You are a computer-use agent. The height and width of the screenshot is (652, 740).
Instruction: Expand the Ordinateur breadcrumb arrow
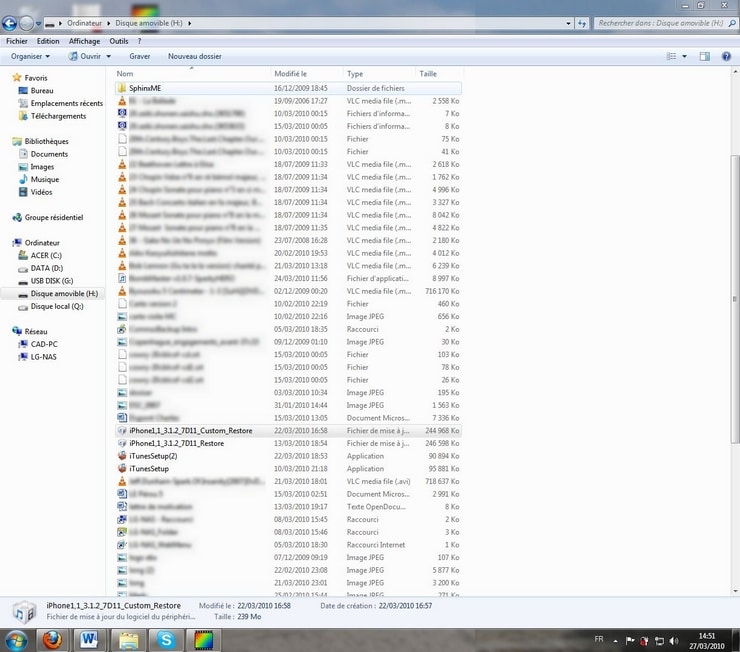pos(109,23)
